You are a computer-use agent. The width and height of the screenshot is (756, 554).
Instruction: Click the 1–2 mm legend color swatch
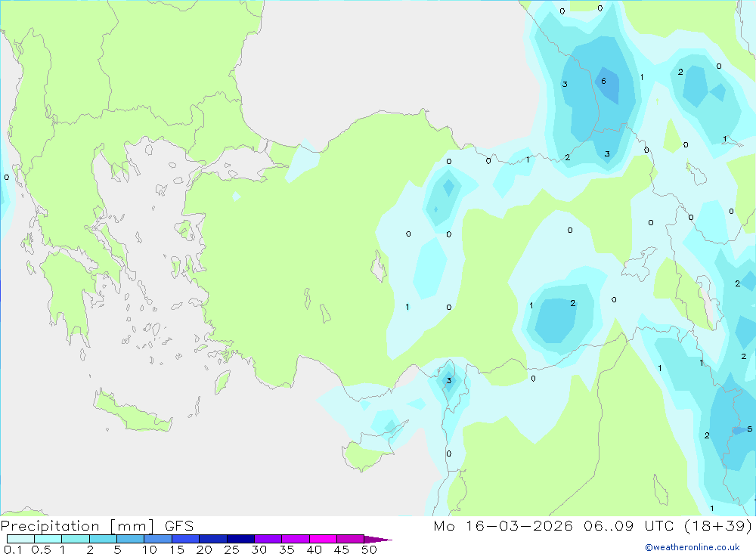76,539
